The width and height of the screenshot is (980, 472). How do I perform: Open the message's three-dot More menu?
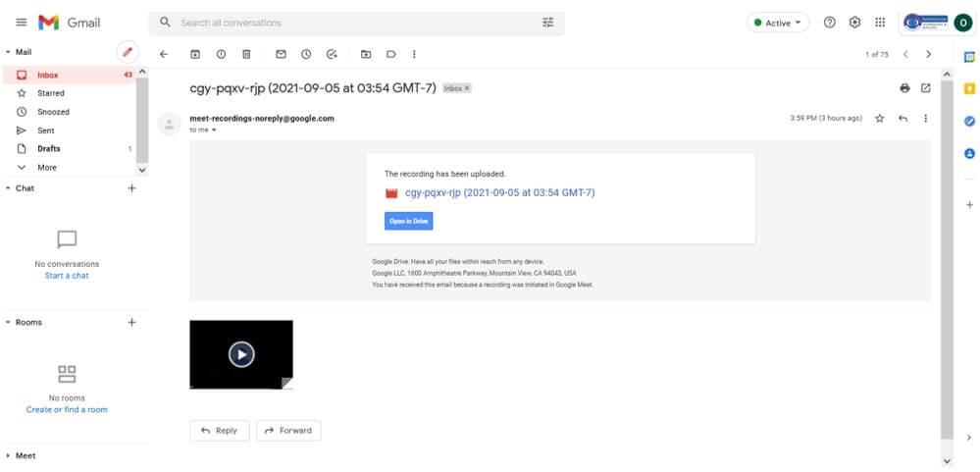pyautogui.click(x=926, y=118)
